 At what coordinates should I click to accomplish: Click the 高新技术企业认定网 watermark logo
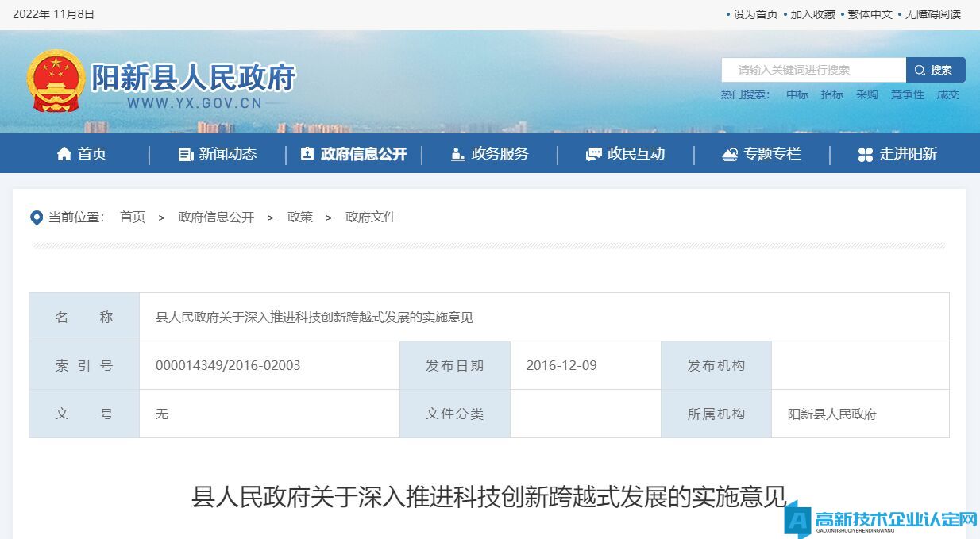click(881, 520)
